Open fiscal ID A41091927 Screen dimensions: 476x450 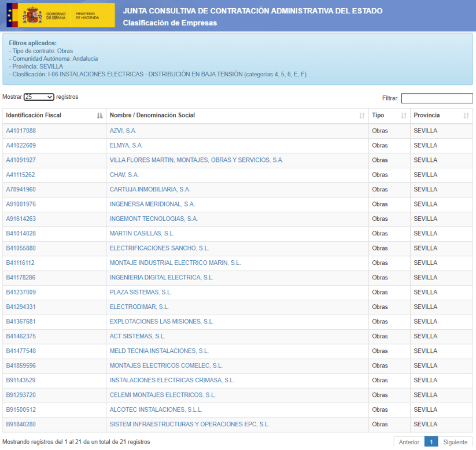pyautogui.click(x=21, y=160)
